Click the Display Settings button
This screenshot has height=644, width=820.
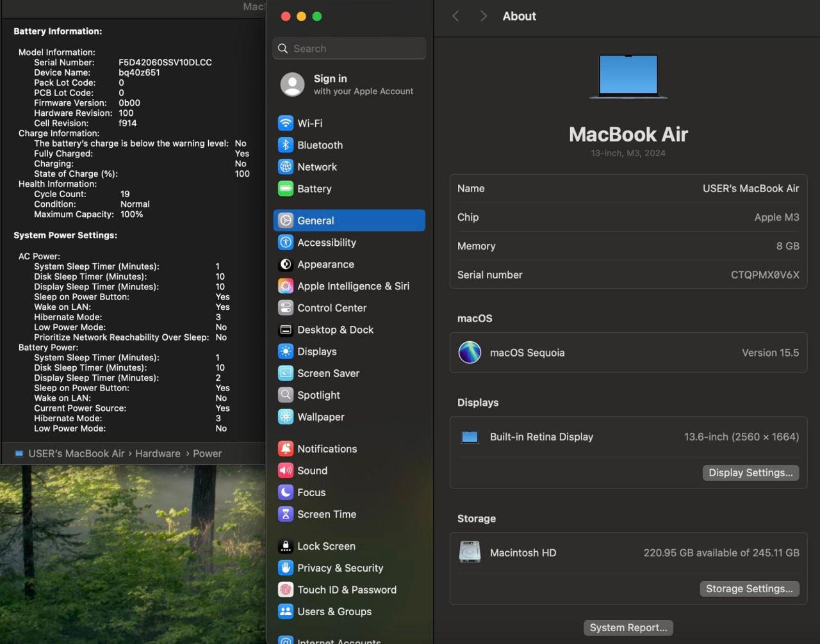750,472
